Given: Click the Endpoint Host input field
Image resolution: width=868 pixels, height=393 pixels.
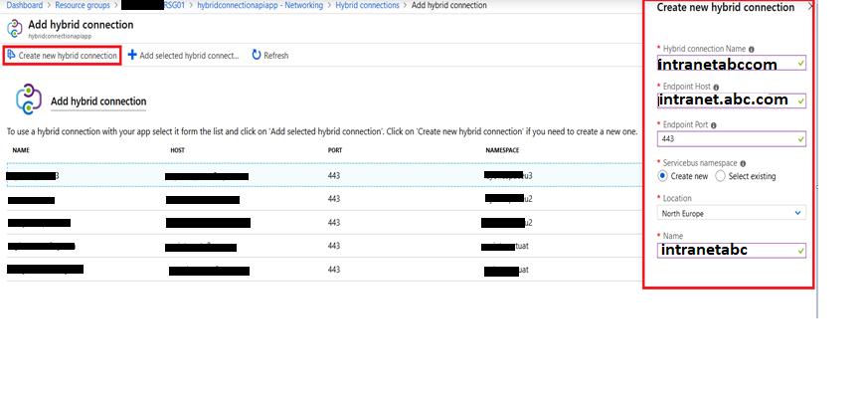Looking at the screenshot, I should click(731, 100).
